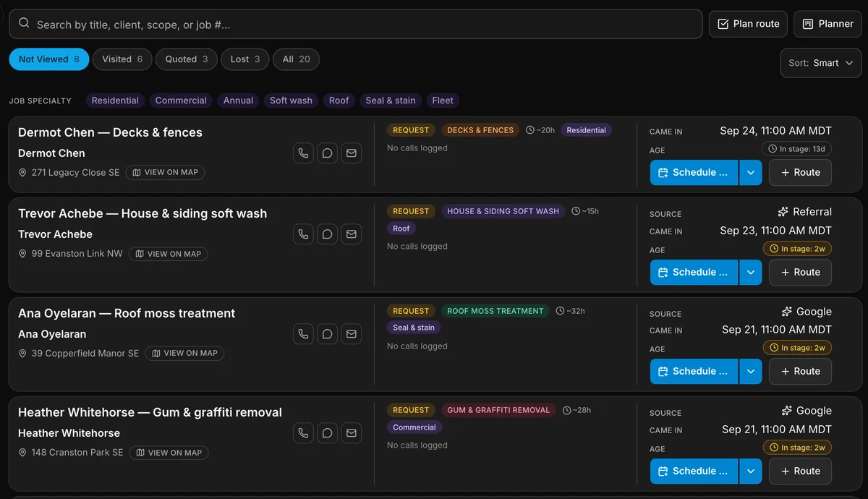Screen dimensions: 868x499
Task: Open the Planner button
Action: point(827,24)
